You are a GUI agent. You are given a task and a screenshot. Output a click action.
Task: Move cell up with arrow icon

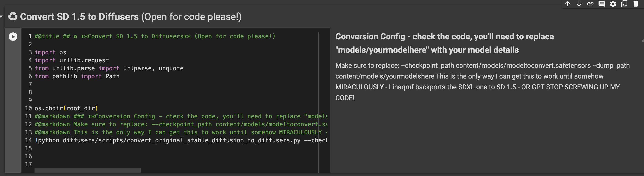coord(568,4)
